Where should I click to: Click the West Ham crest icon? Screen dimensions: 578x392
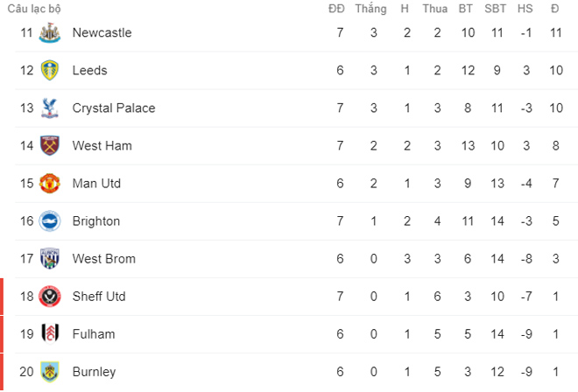tap(50, 146)
